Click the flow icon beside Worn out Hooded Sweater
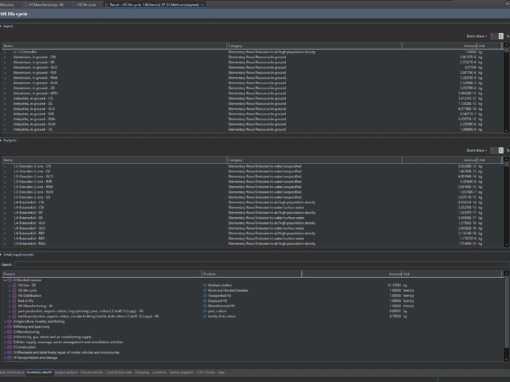 click(205, 290)
